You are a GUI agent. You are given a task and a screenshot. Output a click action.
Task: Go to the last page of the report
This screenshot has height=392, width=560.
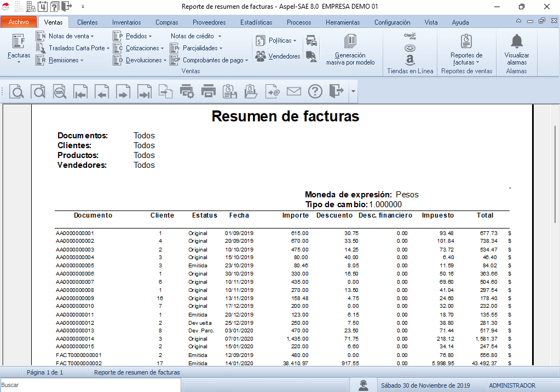(144, 92)
